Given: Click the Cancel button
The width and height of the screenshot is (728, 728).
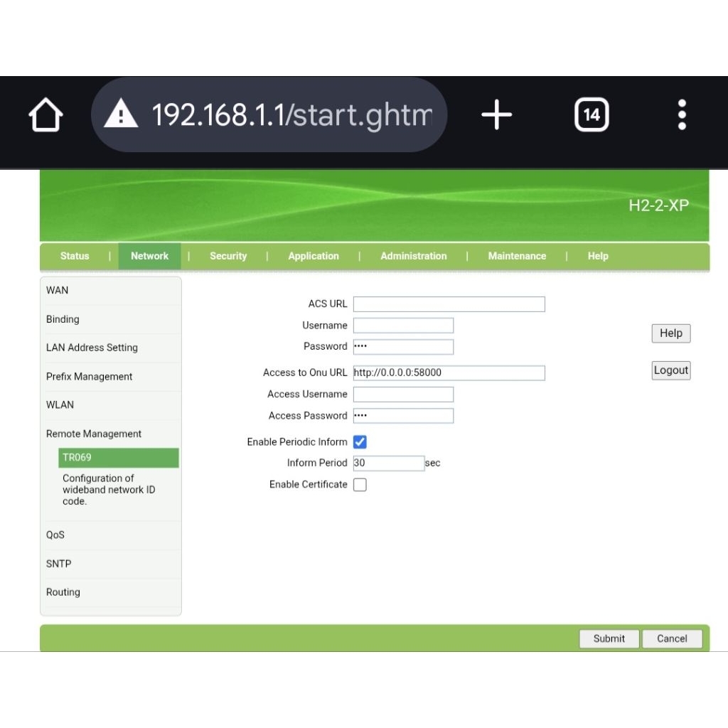Looking at the screenshot, I should click(x=672, y=638).
